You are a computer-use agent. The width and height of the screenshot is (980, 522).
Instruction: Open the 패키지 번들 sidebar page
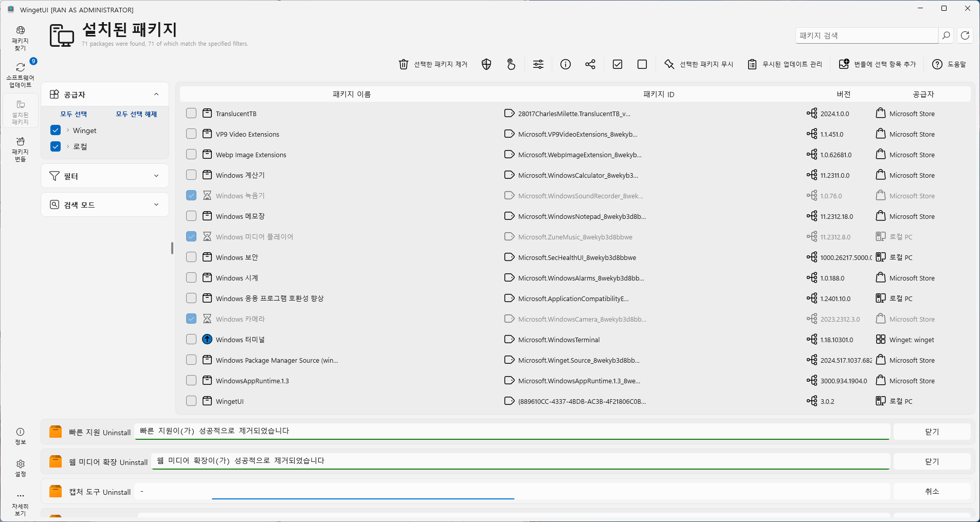(20, 149)
